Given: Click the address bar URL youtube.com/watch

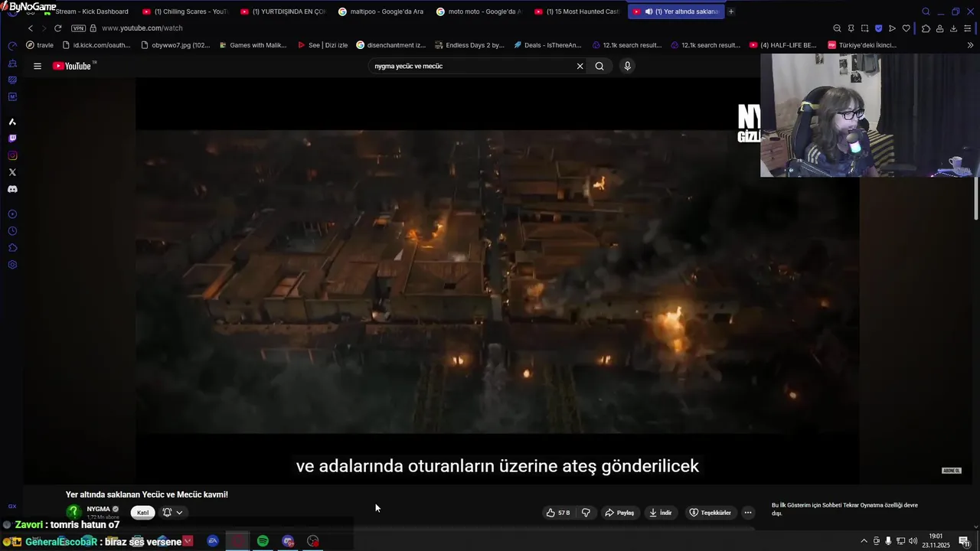Looking at the screenshot, I should click(142, 28).
